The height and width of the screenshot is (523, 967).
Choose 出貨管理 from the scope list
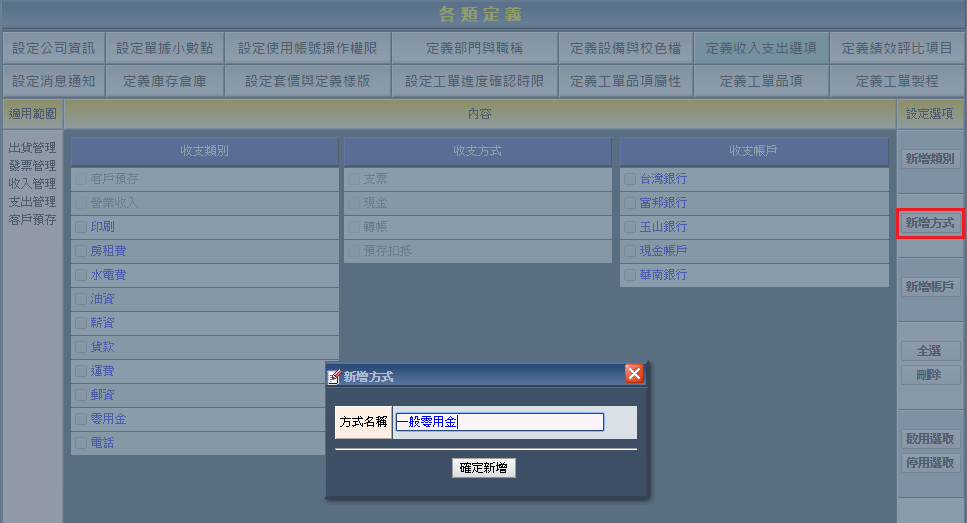pos(32,148)
